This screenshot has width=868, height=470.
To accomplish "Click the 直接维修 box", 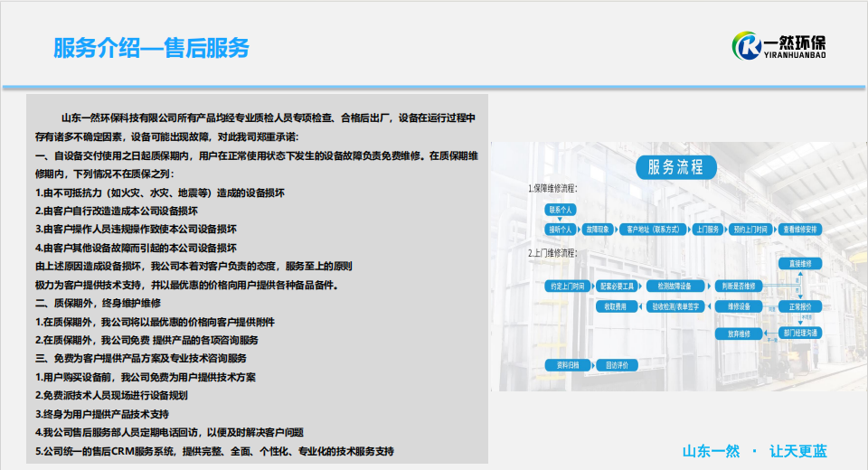I will 800,263.
